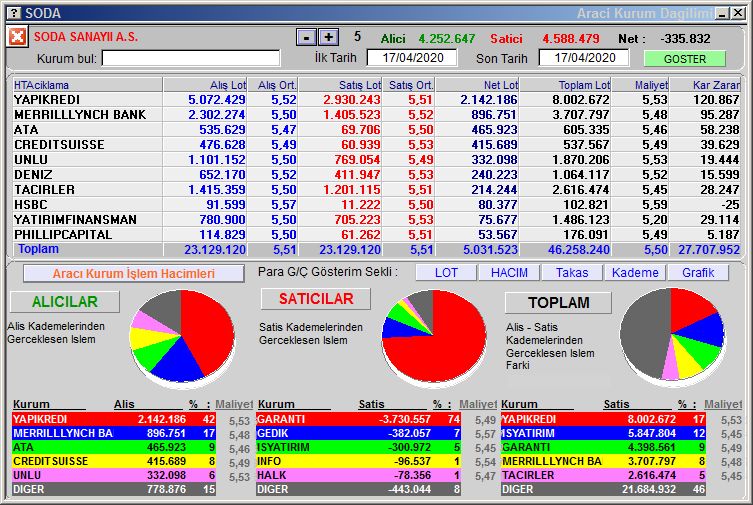Select the DENIZ row
Screen dimensions: 753x505
(376, 175)
